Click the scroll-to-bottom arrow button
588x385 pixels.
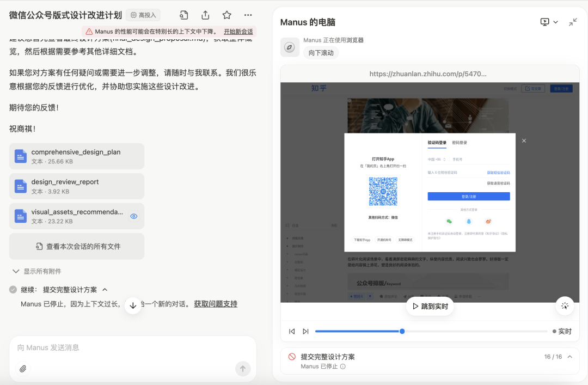pyautogui.click(x=133, y=305)
